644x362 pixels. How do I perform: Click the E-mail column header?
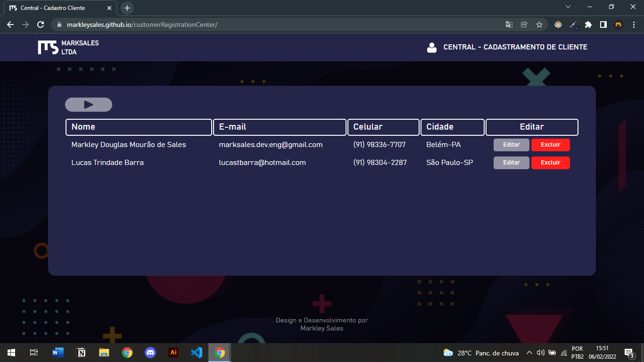pos(280,127)
